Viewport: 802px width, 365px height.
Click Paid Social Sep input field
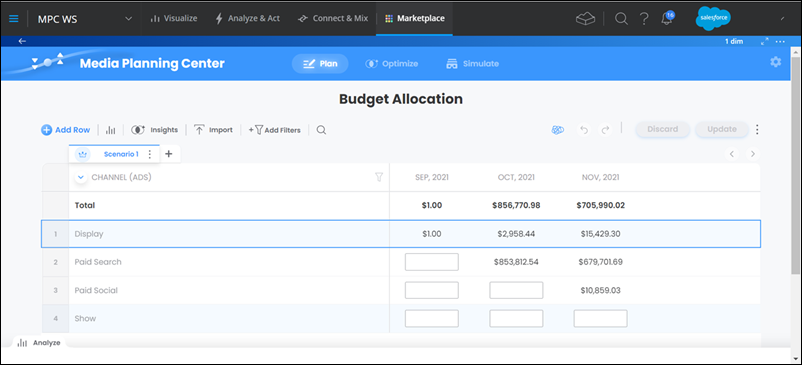[x=432, y=290]
